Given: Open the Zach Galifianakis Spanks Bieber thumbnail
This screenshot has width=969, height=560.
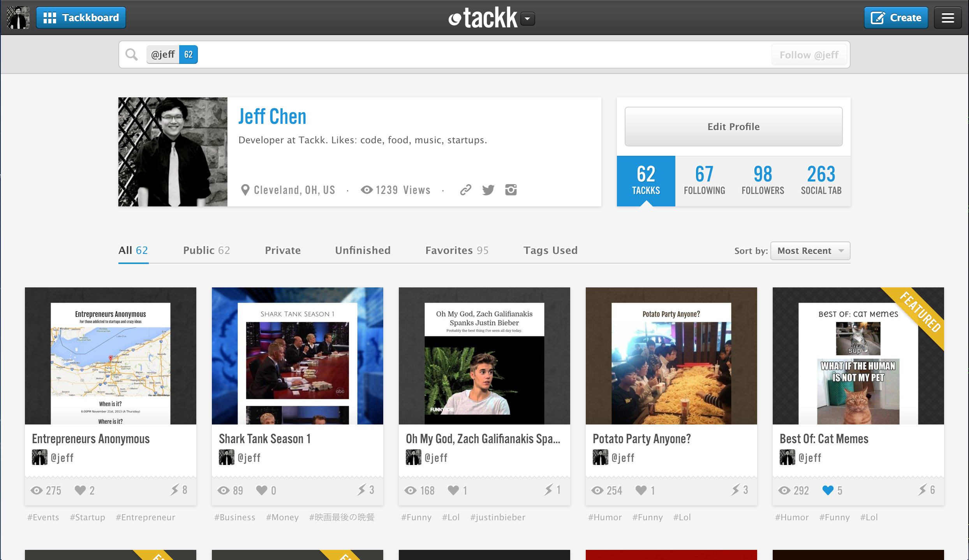Looking at the screenshot, I should (x=484, y=356).
